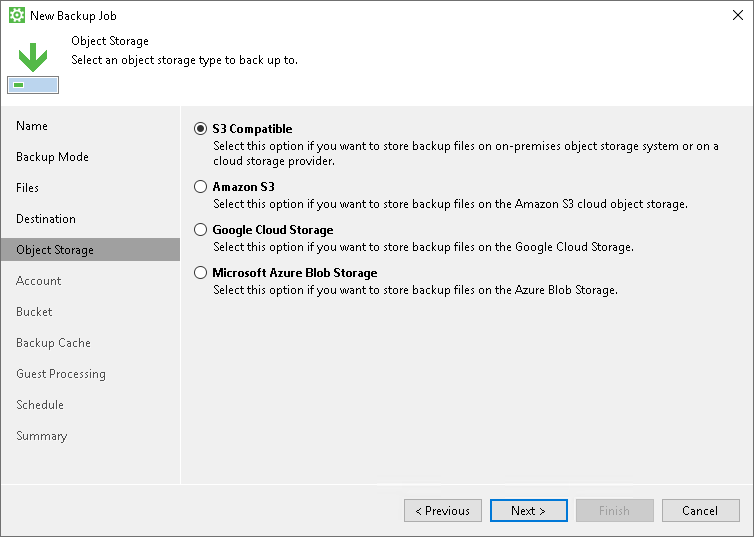Image resolution: width=754 pixels, height=537 pixels.
Task: Select the Google Cloud Storage radio option
Action: 201,230
